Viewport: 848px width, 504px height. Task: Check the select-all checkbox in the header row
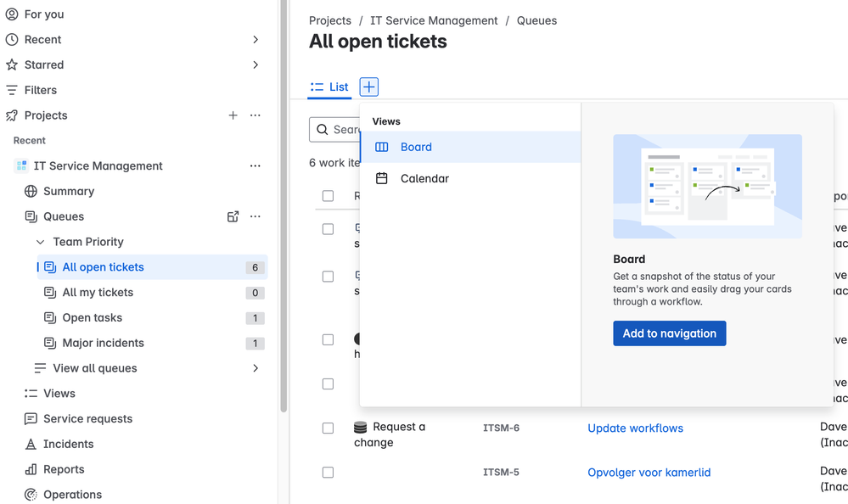328,196
